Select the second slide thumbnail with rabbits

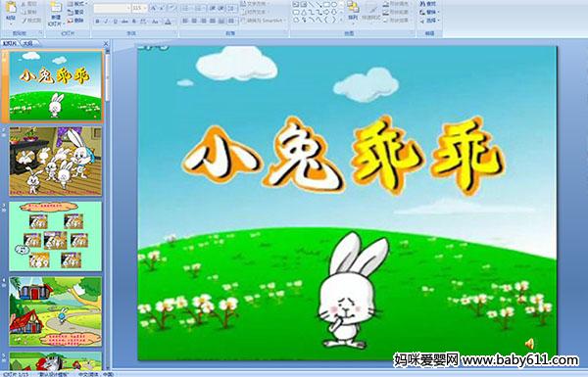[56, 162]
